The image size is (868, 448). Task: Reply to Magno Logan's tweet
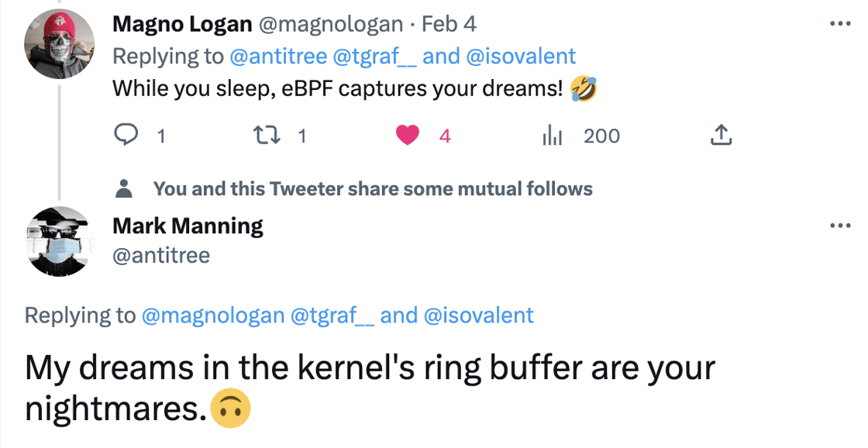click(x=126, y=136)
